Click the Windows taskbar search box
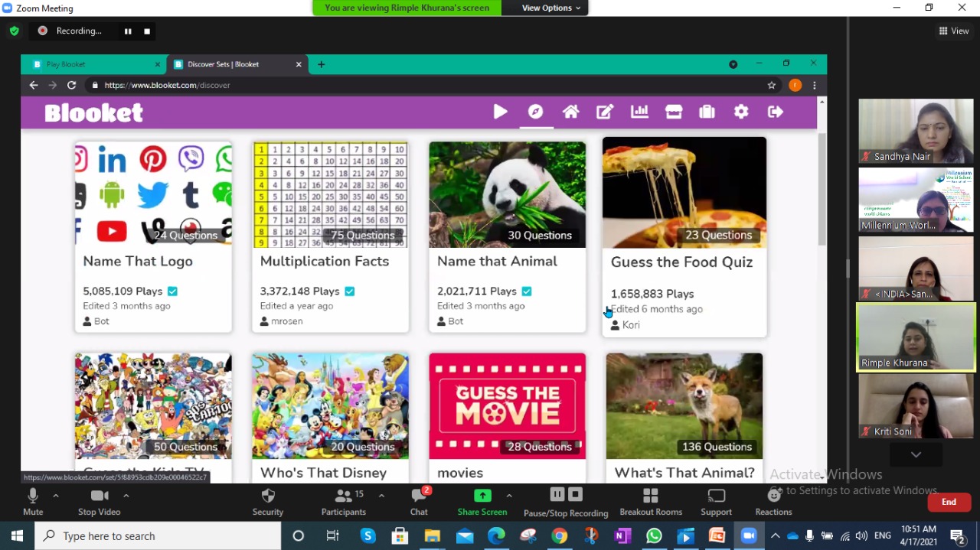Image resolution: width=980 pixels, height=550 pixels. (158, 536)
